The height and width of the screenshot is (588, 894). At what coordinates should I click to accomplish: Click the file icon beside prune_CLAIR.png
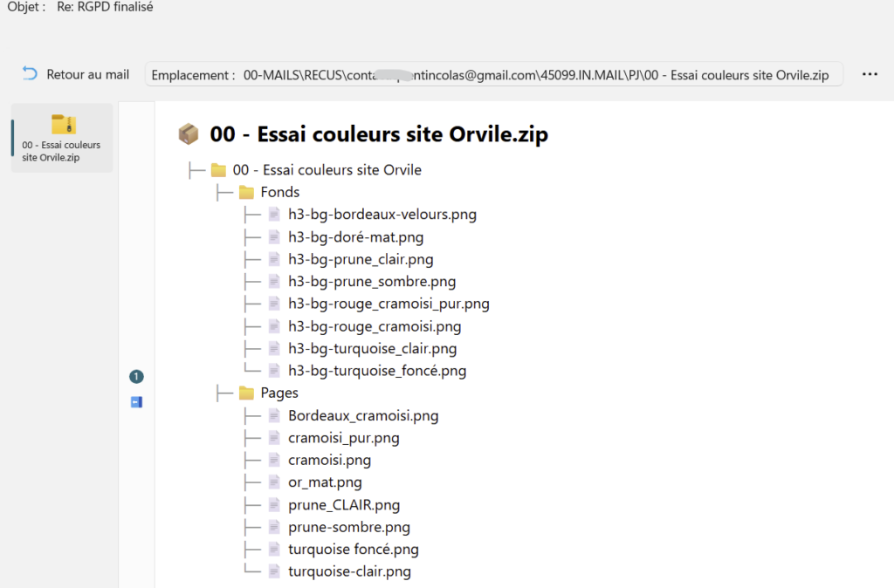pos(274,505)
